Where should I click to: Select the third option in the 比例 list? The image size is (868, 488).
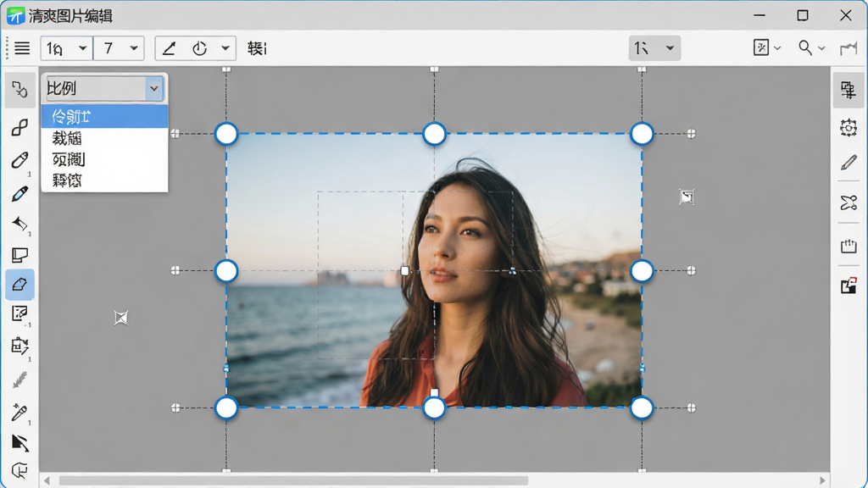point(104,159)
